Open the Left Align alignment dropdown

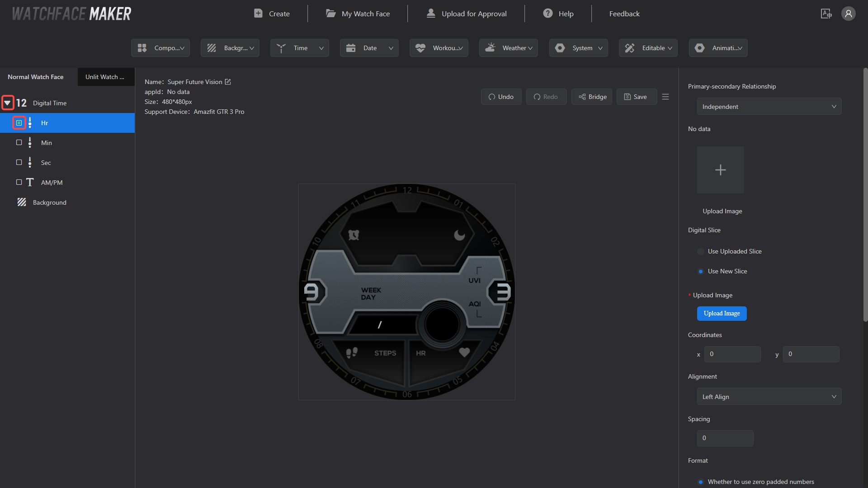tap(769, 397)
